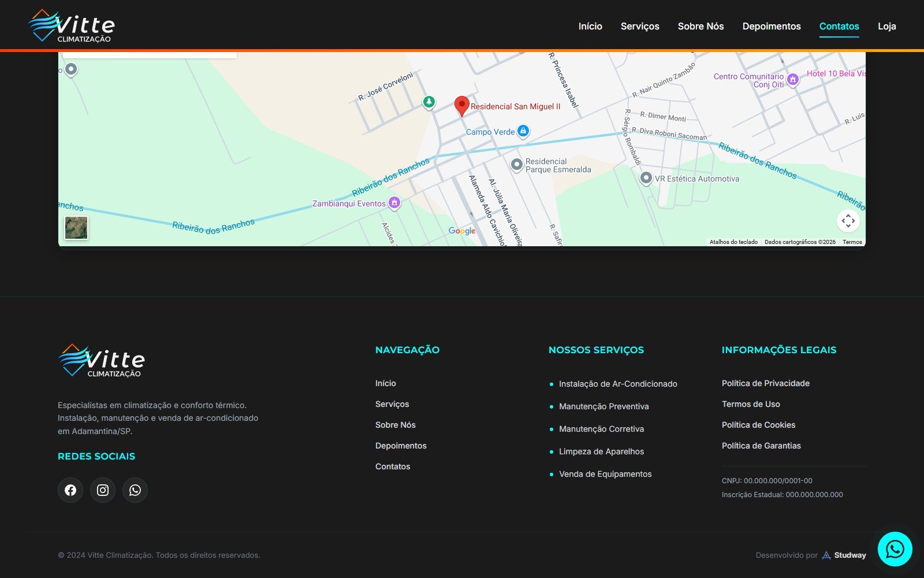
Task: Switch map to satellite view thumbnail
Action: point(76,228)
